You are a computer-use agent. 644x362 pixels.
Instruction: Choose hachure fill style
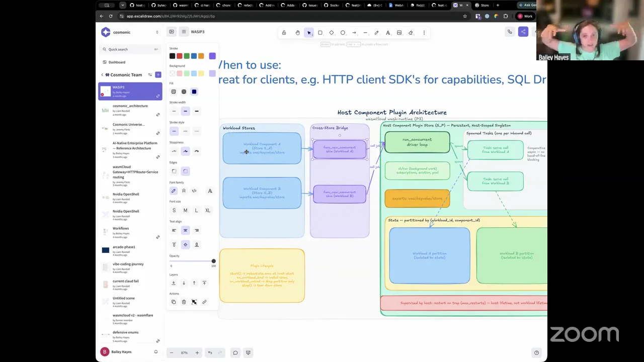(x=174, y=92)
